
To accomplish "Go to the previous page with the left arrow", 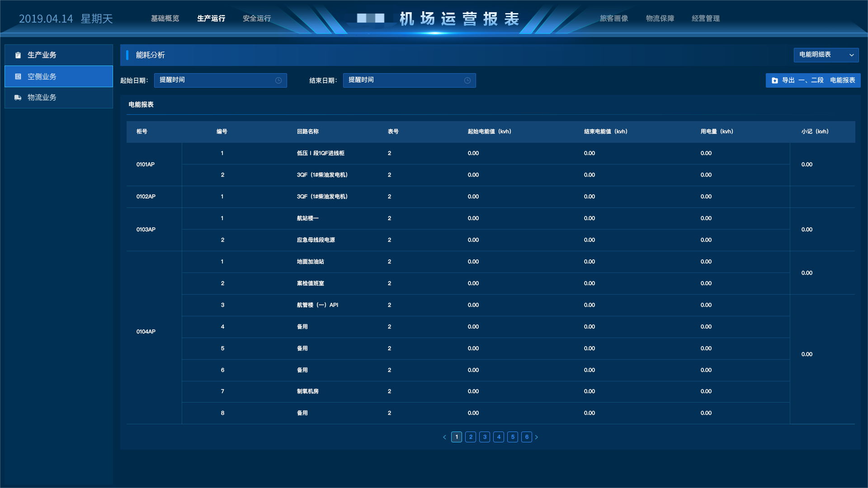I will coord(444,437).
